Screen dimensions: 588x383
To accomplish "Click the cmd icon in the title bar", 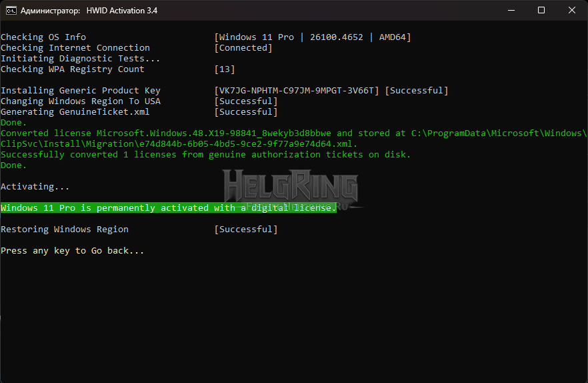I will tap(11, 11).
